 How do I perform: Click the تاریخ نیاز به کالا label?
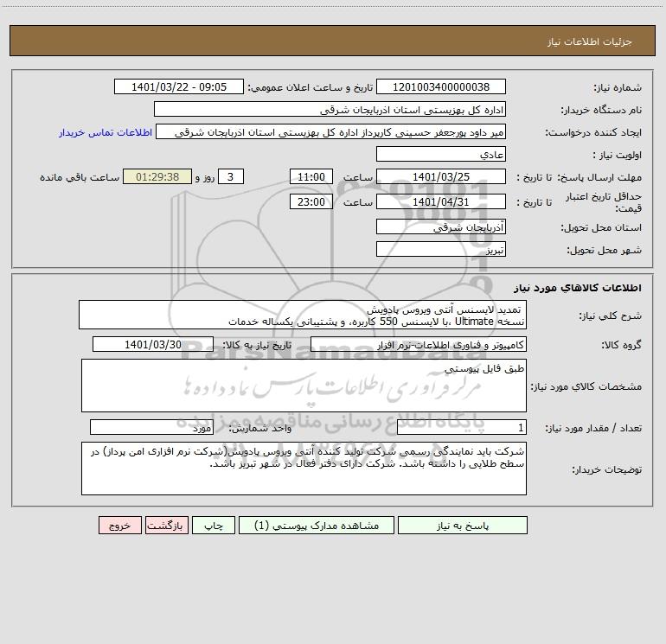(x=258, y=345)
